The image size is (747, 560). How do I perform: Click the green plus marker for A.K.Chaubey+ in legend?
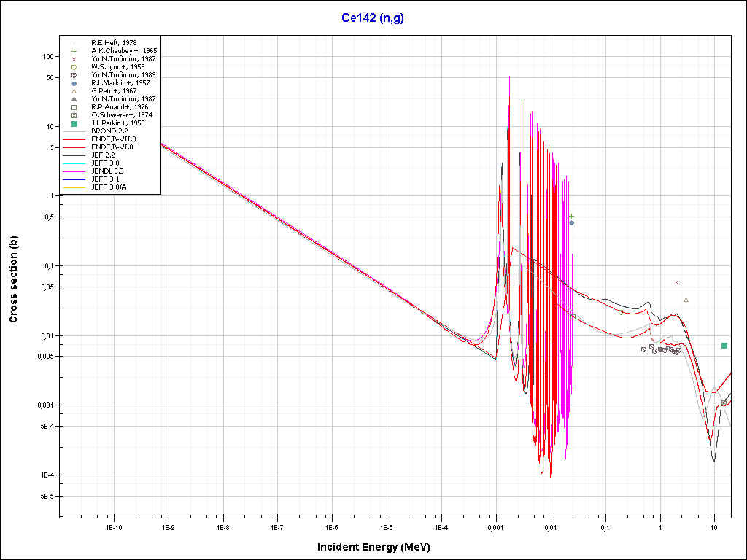click(x=74, y=51)
